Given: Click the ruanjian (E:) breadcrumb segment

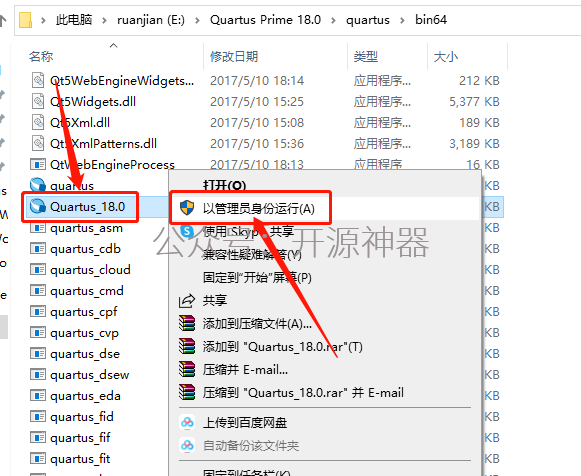Looking at the screenshot, I should click(151, 20).
